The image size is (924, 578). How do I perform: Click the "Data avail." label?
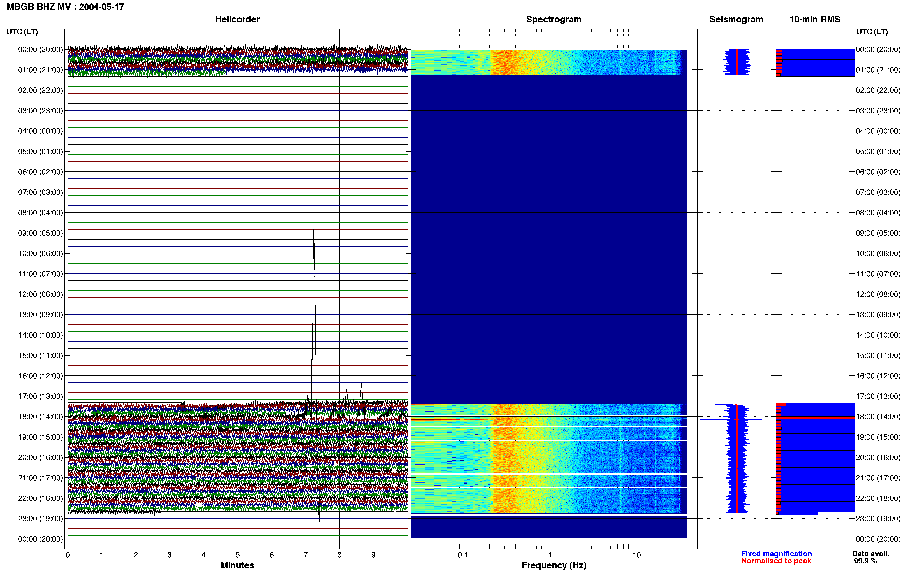tap(870, 554)
